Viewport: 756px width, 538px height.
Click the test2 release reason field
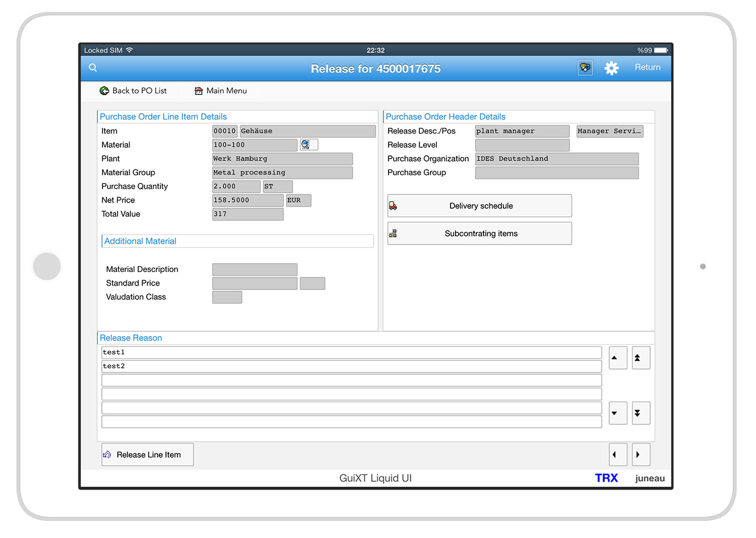pos(351,366)
